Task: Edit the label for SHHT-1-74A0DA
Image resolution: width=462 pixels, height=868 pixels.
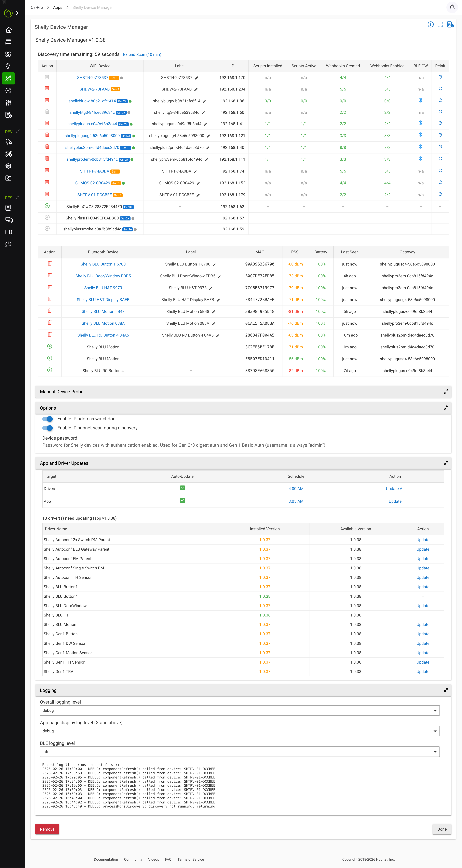Action: click(195, 172)
